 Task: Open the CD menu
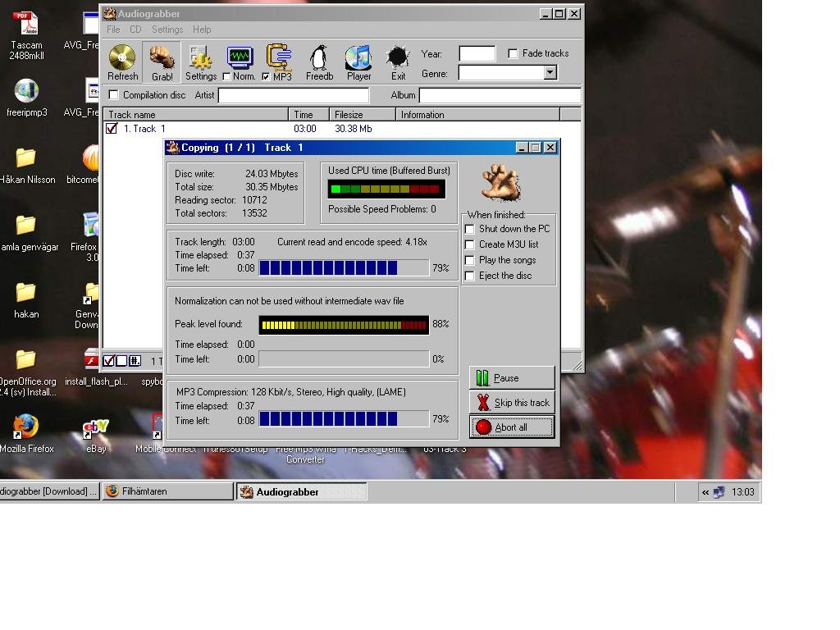click(x=135, y=30)
